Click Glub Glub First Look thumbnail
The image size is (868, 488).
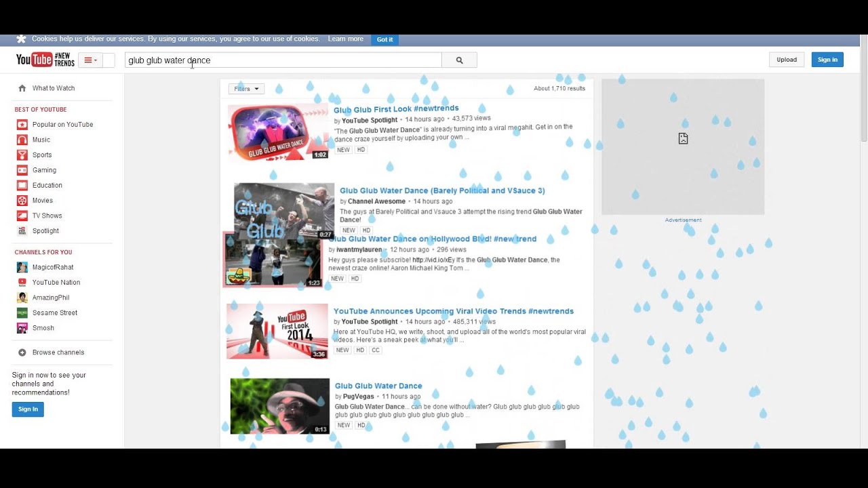tap(278, 131)
